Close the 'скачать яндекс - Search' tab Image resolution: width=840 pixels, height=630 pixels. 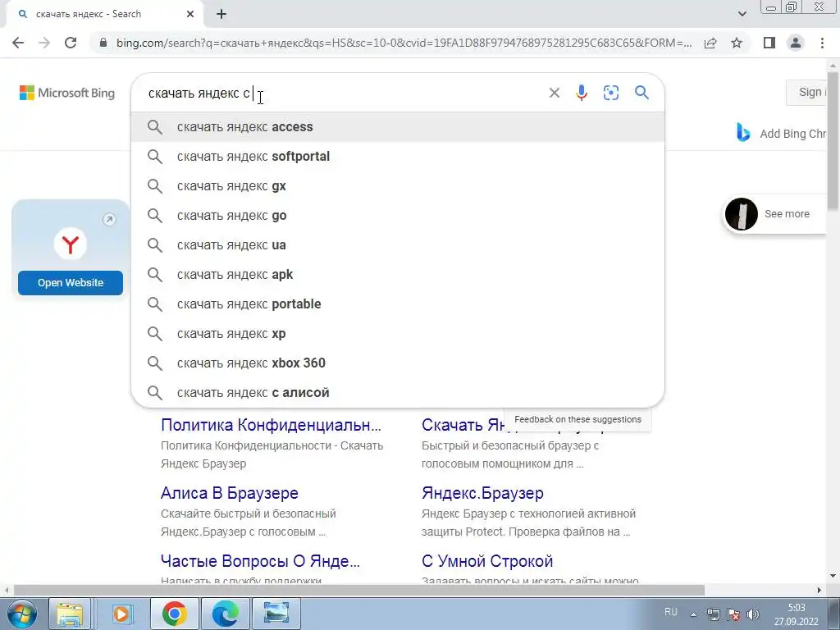pyautogui.click(x=190, y=15)
